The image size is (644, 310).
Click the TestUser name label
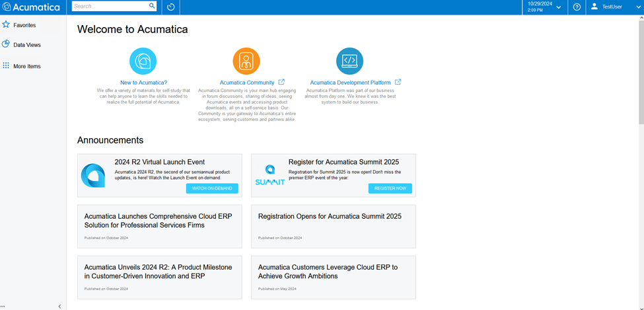612,7
